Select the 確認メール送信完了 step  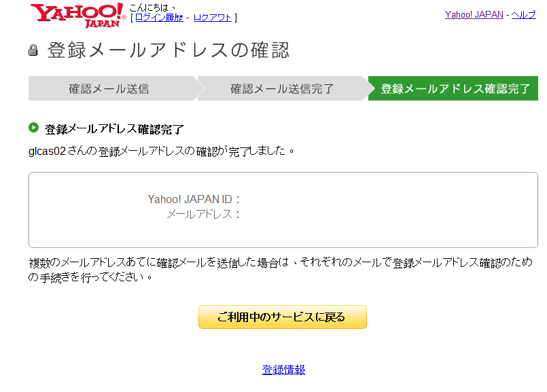click(282, 88)
